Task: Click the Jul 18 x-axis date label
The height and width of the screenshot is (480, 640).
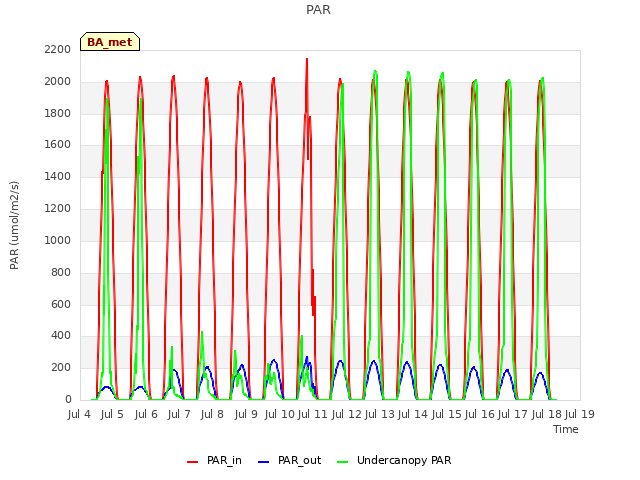Action: 546,414
